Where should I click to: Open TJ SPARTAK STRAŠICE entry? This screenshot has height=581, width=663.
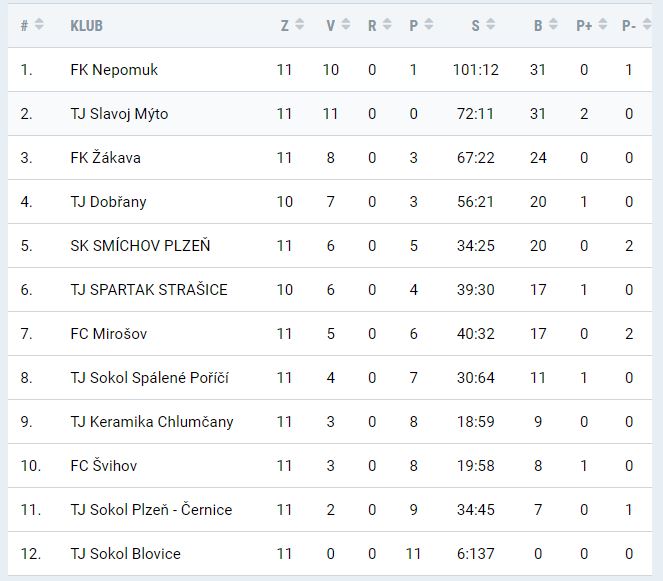149,290
